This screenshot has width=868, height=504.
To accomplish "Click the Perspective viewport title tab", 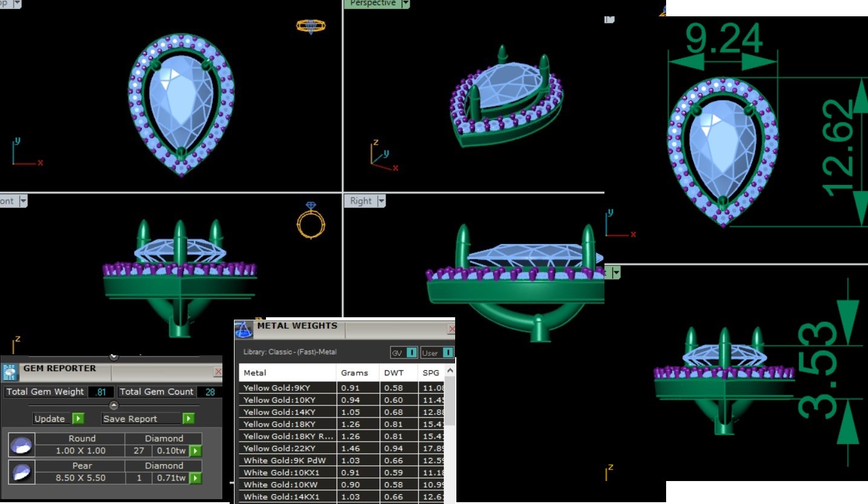I will 372,4.
